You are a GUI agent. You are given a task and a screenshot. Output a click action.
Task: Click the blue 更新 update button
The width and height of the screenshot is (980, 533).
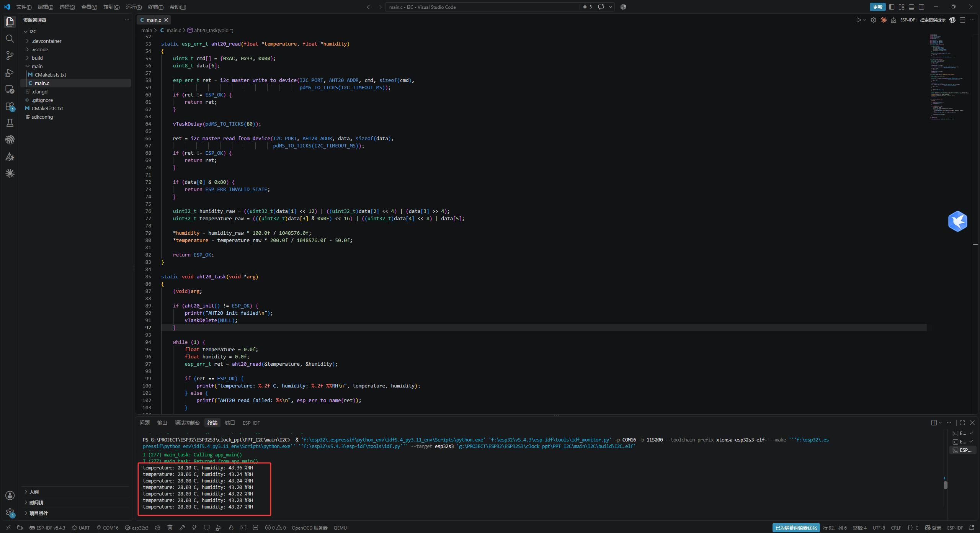pyautogui.click(x=877, y=7)
